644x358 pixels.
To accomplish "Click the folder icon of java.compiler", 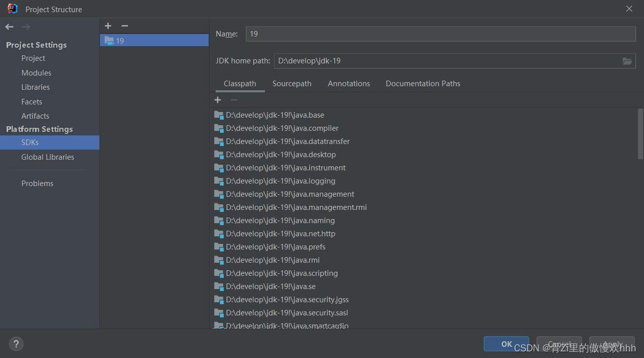I will [x=219, y=128].
